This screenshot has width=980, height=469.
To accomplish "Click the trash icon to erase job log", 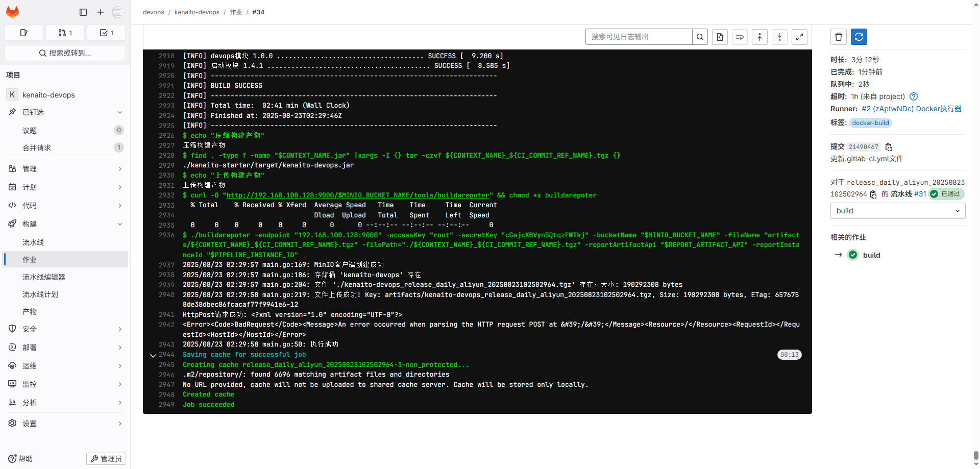I will click(x=839, y=37).
